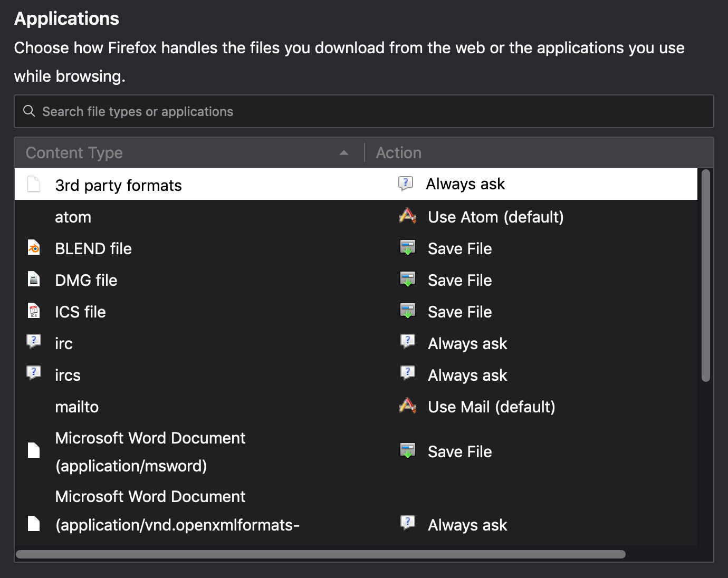Click the ICS calendar file icon

click(x=34, y=311)
